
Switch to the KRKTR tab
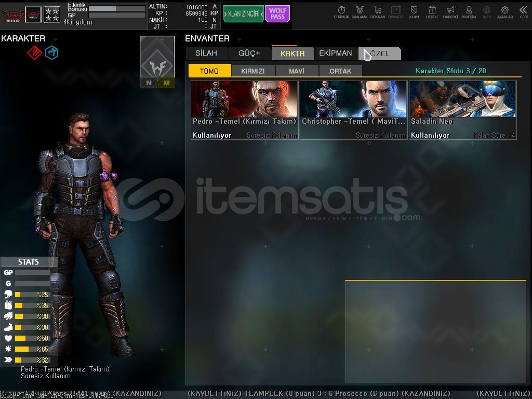[292, 54]
